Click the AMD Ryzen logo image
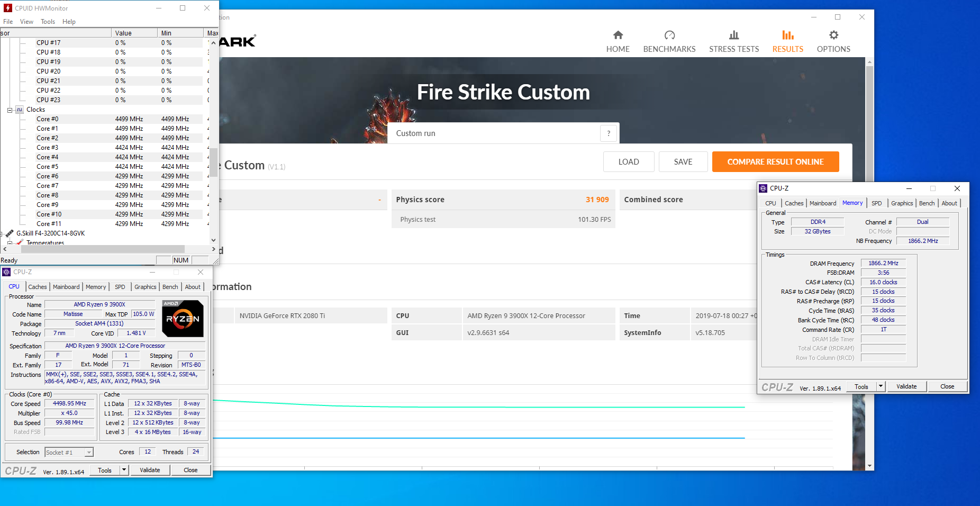This screenshot has width=980, height=506. [183, 319]
